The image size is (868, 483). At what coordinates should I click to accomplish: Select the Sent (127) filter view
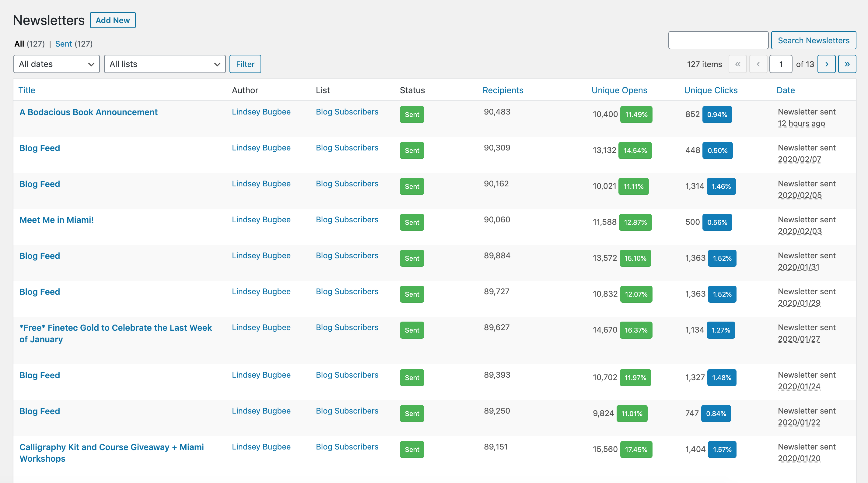pyautogui.click(x=74, y=44)
